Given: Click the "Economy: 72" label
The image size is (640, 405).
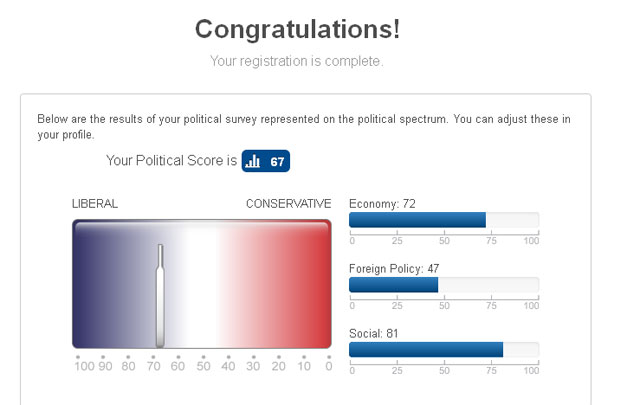Looking at the screenshot, I should (x=382, y=204).
